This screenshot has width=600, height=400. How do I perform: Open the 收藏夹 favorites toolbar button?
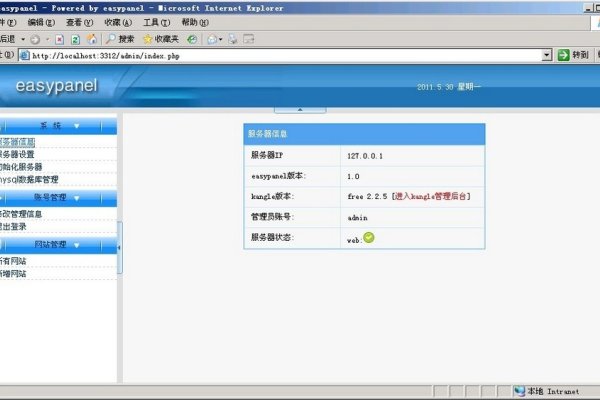point(161,39)
